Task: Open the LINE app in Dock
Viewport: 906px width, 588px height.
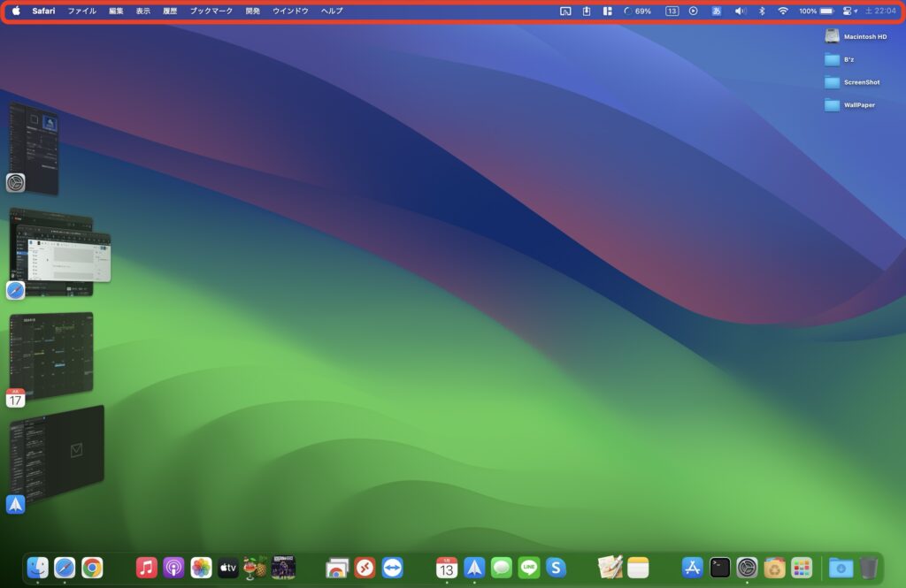Action: (529, 568)
